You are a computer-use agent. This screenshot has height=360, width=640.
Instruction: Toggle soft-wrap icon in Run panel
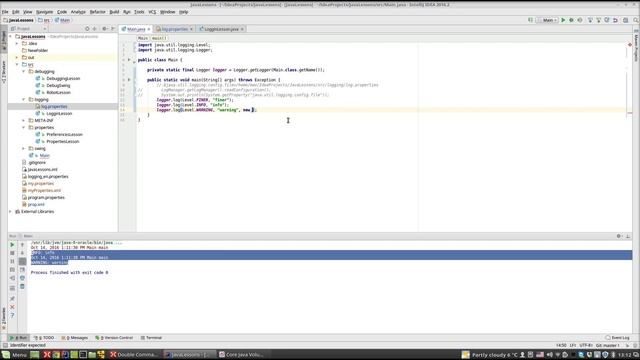[22, 261]
